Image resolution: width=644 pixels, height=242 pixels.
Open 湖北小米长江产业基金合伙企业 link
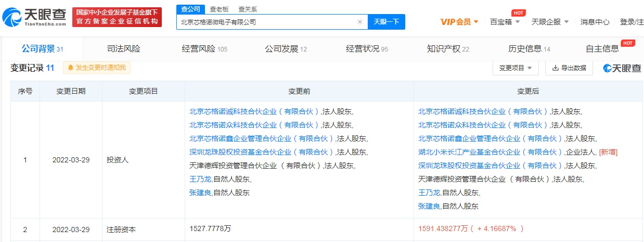tap(491, 152)
